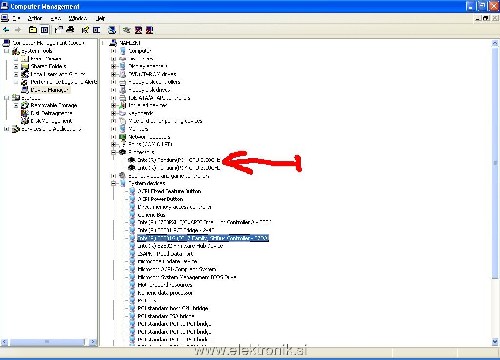500x360 pixels.
Task: Go back with the toolbar Back arrow
Action: (6, 30)
